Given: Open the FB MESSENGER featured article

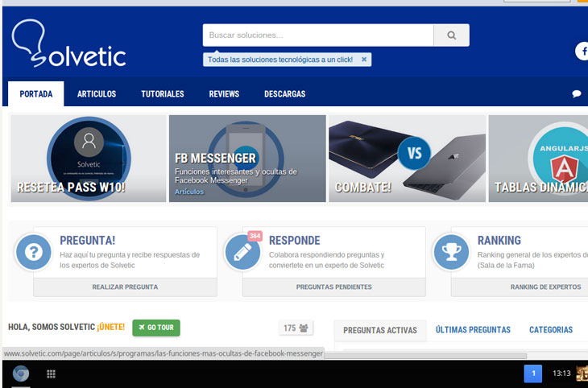Looking at the screenshot, I should click(x=247, y=159).
